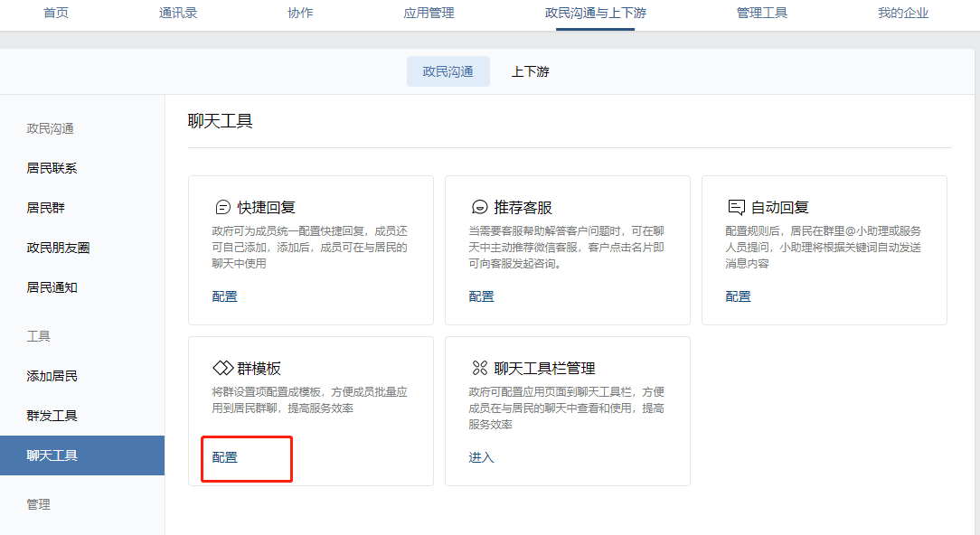Click the 快捷回复 description text
980x535 pixels.
click(x=309, y=248)
